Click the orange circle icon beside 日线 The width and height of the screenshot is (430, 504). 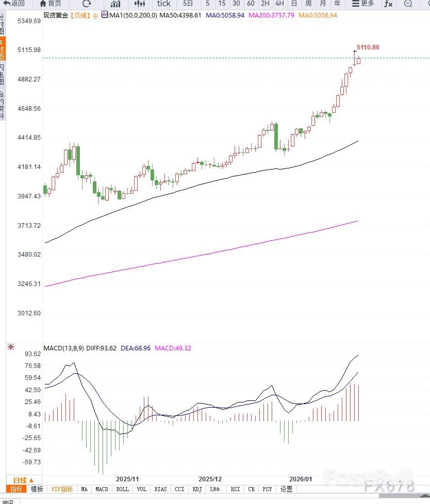click(x=95, y=15)
